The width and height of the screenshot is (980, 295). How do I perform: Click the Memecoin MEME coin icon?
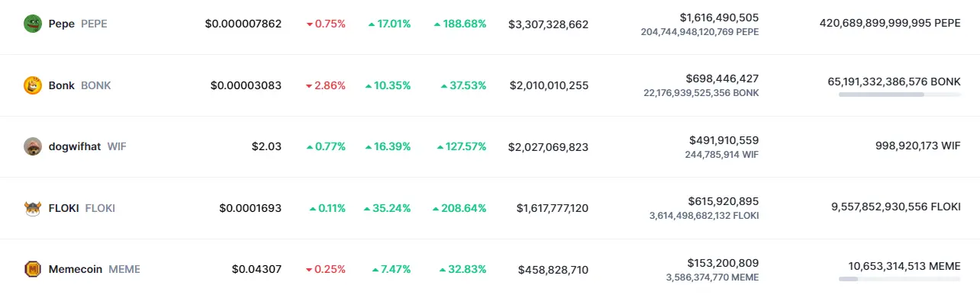(32, 269)
